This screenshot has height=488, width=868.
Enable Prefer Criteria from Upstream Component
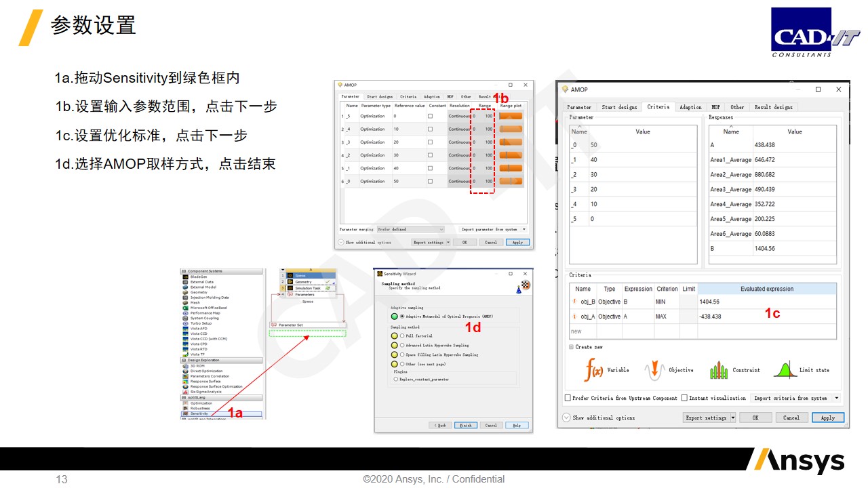click(x=568, y=398)
